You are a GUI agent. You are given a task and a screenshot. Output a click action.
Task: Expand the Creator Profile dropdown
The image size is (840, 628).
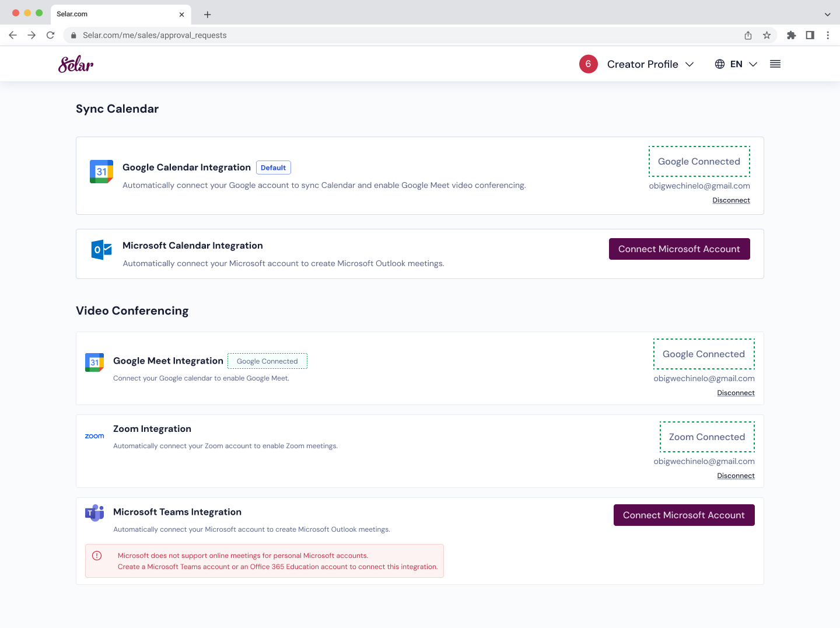click(650, 64)
